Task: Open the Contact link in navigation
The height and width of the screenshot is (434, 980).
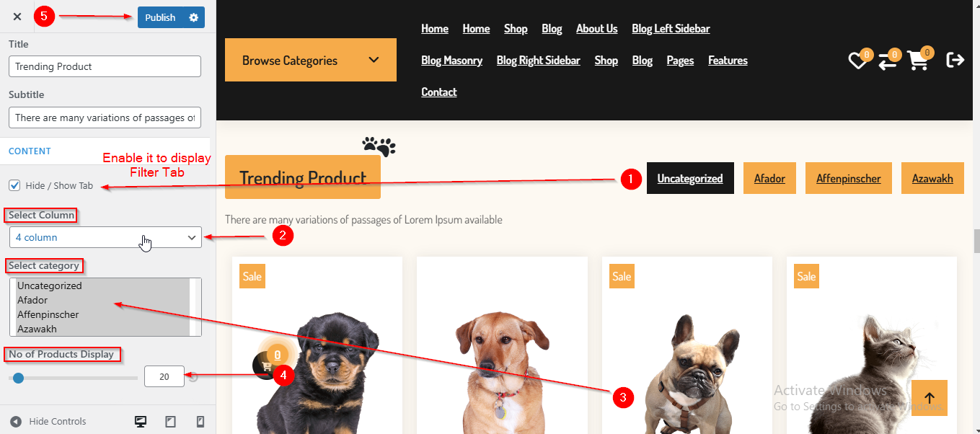Action: 439,92
